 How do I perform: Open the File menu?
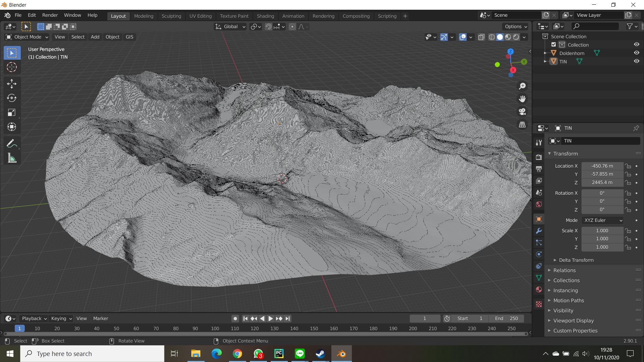pos(18,15)
